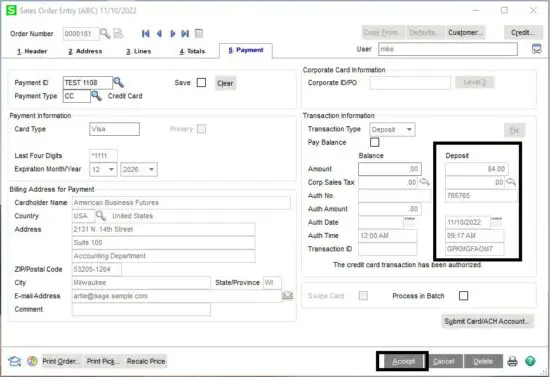Open the Expiration Year dropdown
Screen dimensions: 550x377
(151, 169)
